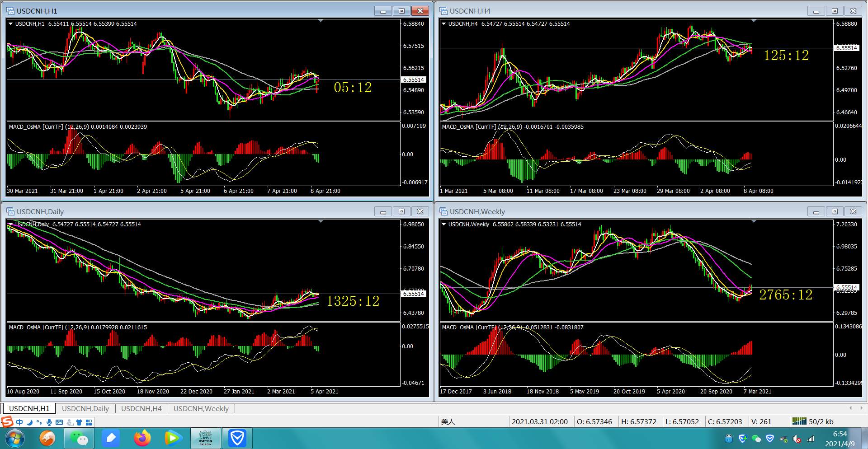
Task: Click the USDCNH,H1 window title icon
Action: point(10,11)
